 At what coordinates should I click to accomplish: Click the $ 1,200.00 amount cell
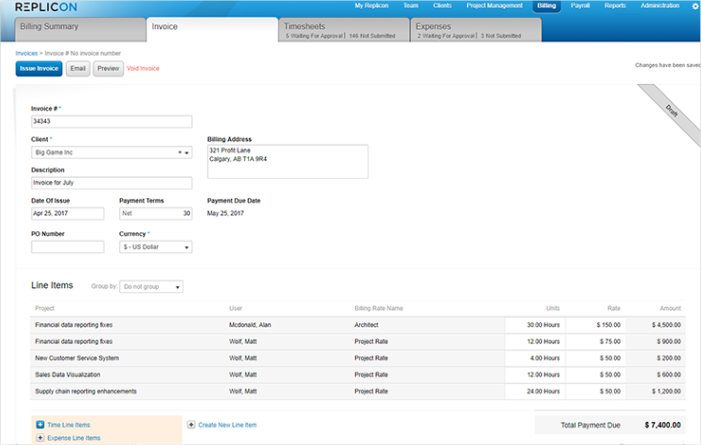(x=655, y=391)
